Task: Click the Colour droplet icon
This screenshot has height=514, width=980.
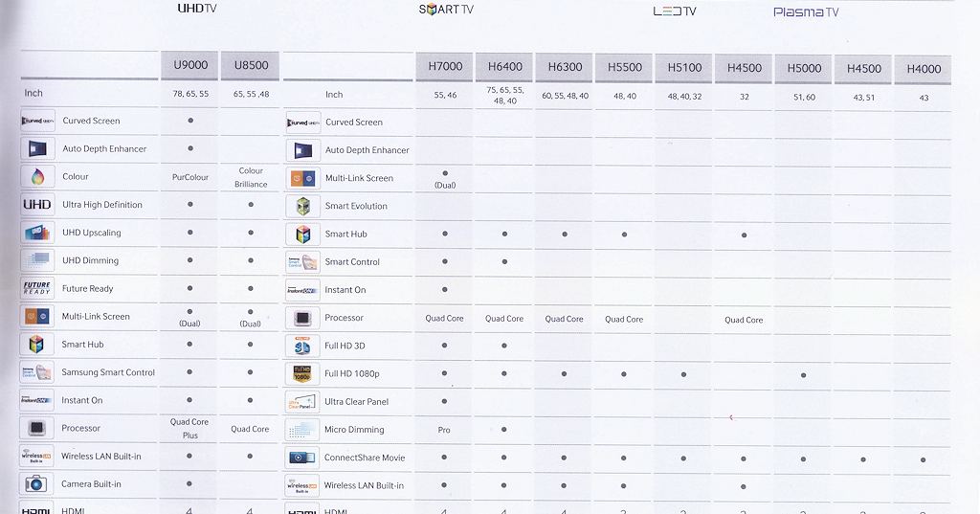Action: click(37, 177)
